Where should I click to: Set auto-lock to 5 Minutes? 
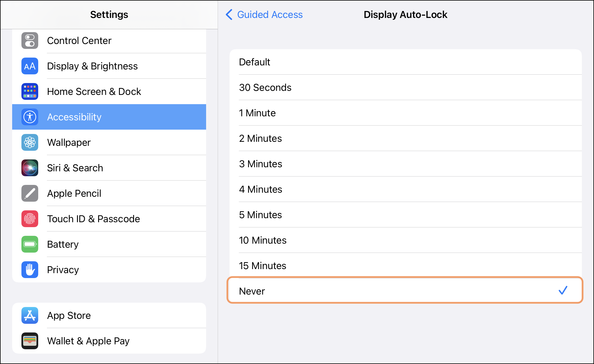point(405,215)
